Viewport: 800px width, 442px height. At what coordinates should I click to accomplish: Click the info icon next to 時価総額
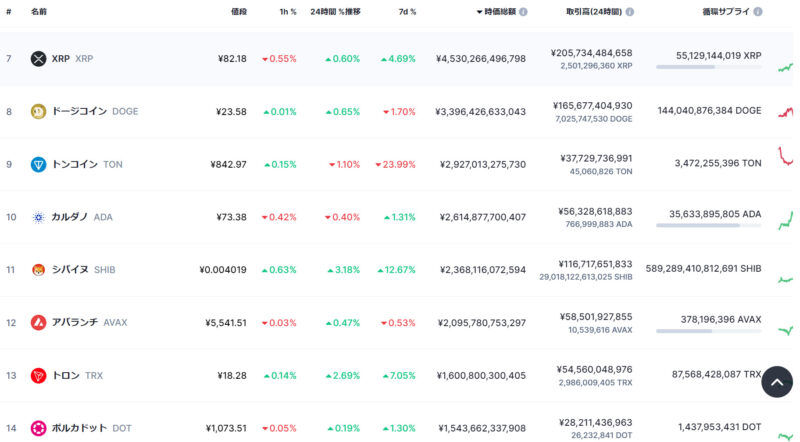523,12
